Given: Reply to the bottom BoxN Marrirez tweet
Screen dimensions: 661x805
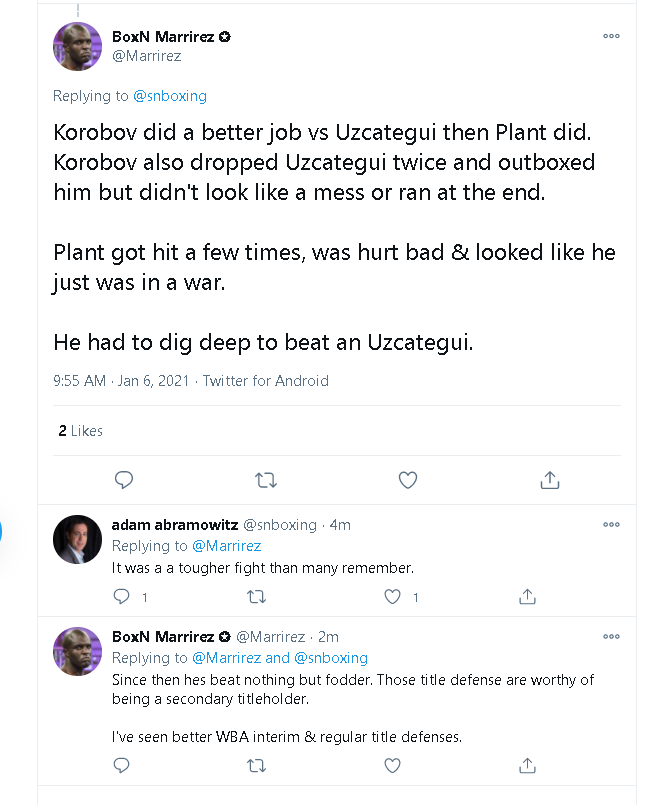Looking at the screenshot, I should 122,765.
